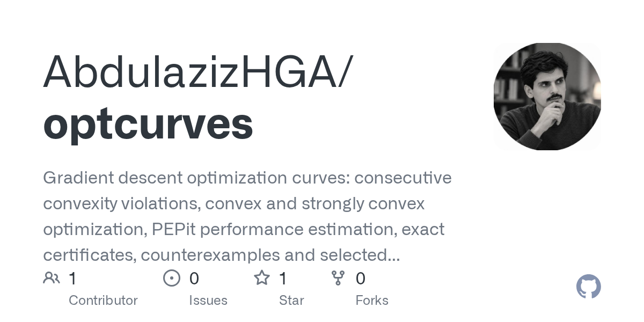Click the issues count number 0

pyautogui.click(x=194, y=279)
